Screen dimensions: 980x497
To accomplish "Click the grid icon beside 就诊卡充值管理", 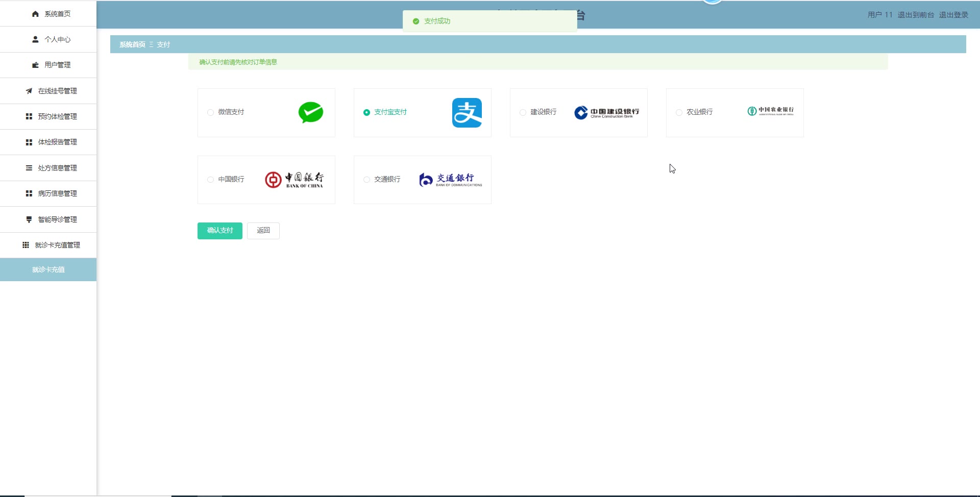I will pos(26,245).
